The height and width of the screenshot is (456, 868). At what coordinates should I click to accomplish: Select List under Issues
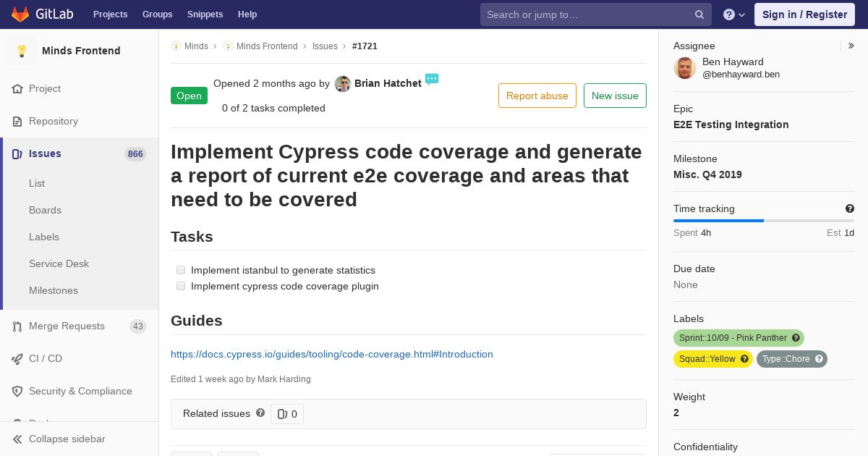click(x=37, y=183)
